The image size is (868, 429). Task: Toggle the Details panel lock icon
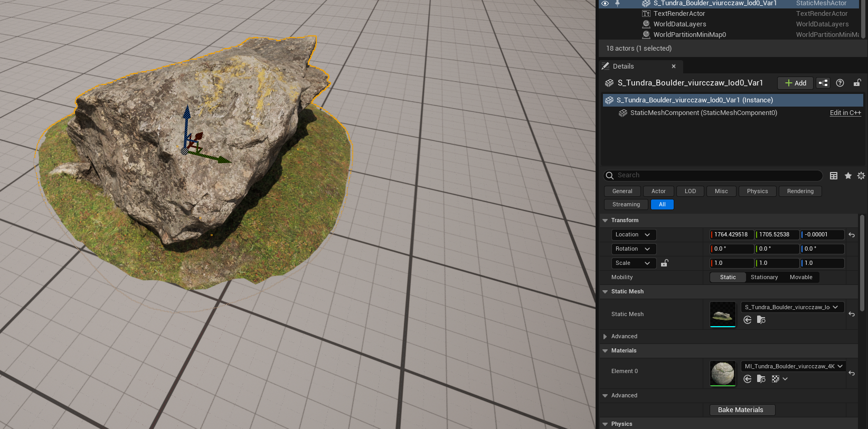tap(857, 83)
